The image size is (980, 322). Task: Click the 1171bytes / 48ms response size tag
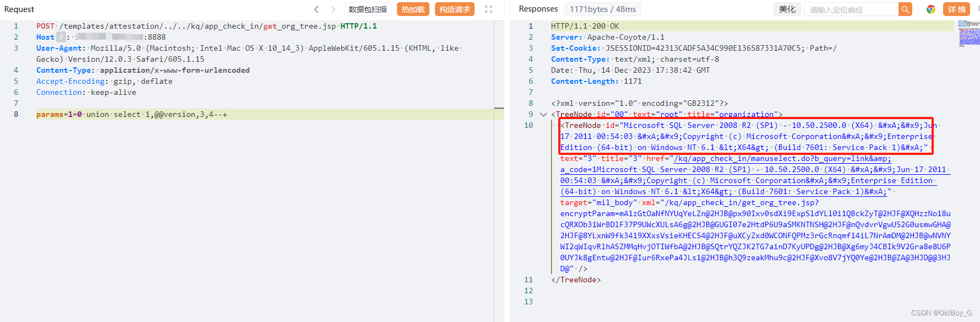[x=603, y=9]
